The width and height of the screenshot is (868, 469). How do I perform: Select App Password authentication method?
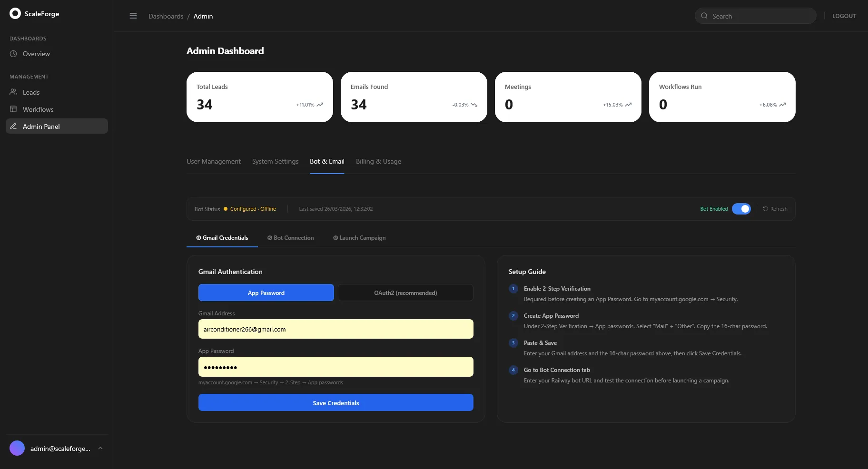click(x=266, y=293)
